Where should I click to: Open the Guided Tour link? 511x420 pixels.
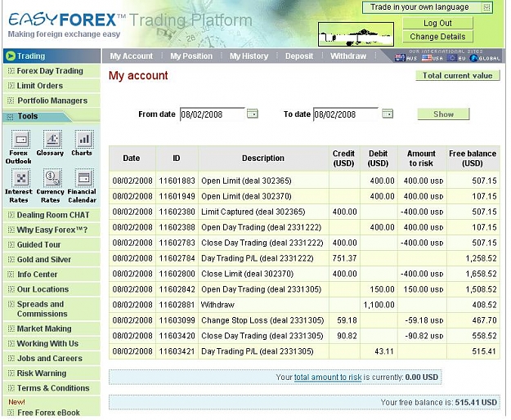coord(38,244)
